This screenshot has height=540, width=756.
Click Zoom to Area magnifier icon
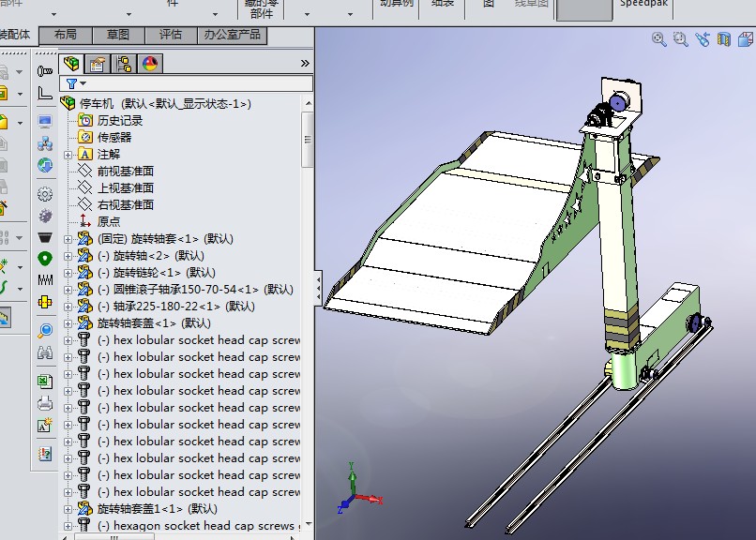point(680,39)
